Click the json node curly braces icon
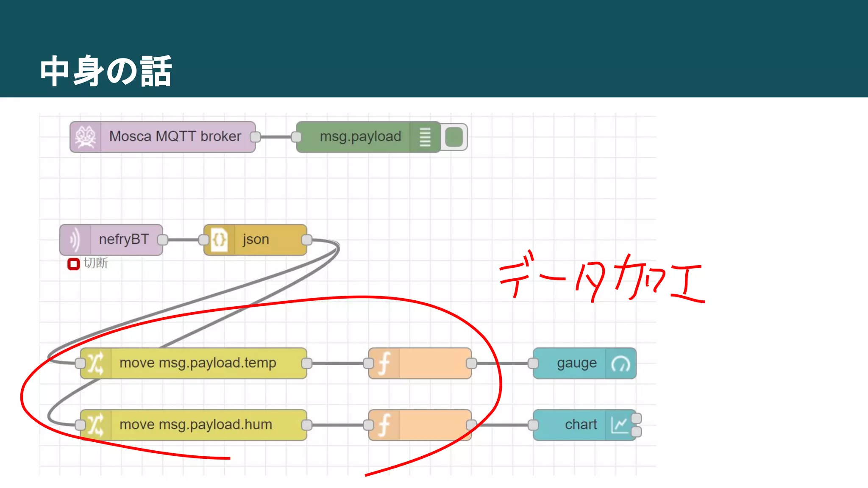The image size is (868, 488). tap(219, 240)
